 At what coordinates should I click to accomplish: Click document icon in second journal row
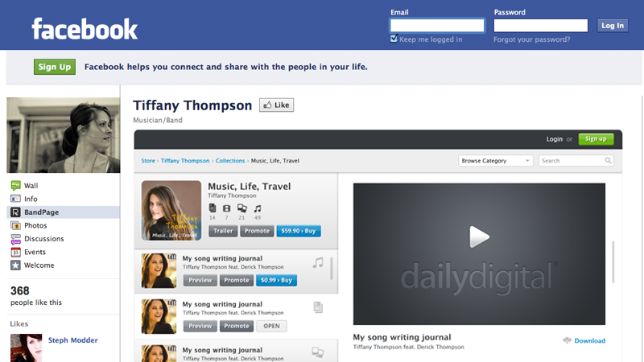[318, 307]
